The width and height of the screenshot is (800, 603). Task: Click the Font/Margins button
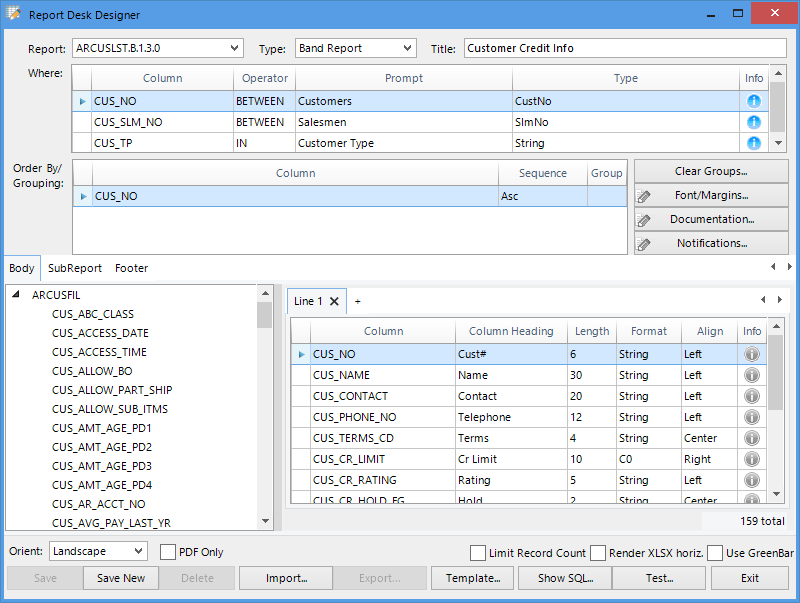coord(711,195)
